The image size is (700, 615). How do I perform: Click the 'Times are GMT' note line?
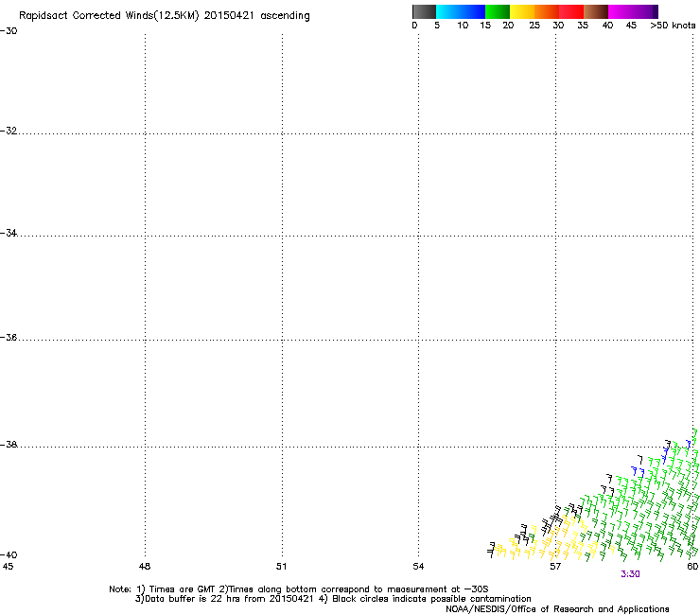[x=299, y=589]
